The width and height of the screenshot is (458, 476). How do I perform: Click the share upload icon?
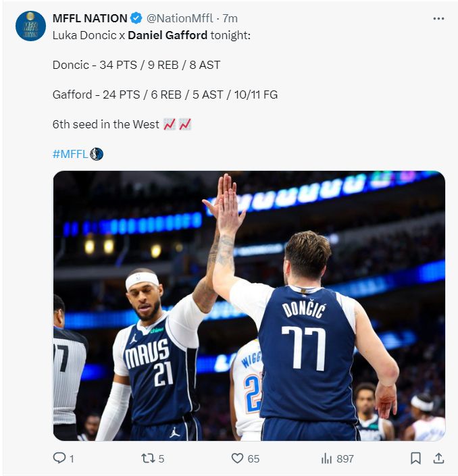click(438, 458)
